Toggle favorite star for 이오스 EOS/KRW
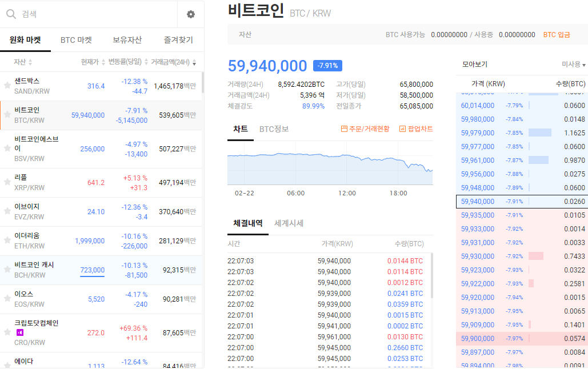This screenshot has height=369, width=588. (7, 299)
